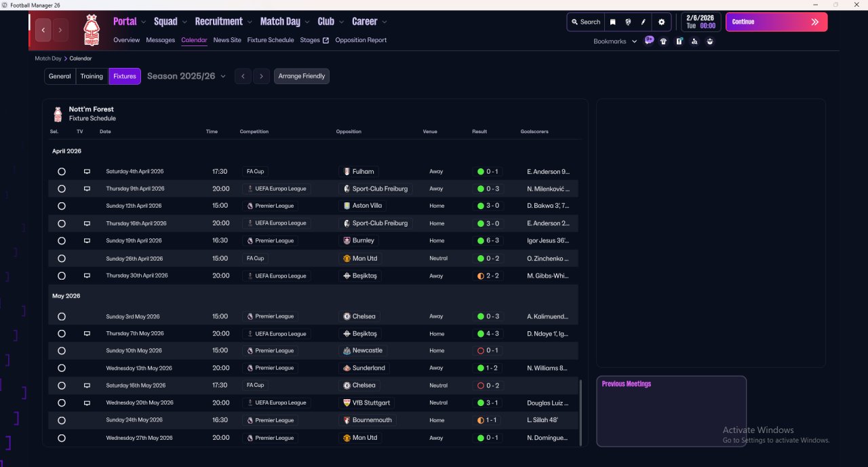Image resolution: width=868 pixels, height=467 pixels.
Task: Click the globe world icon in toolbar
Action: click(628, 22)
